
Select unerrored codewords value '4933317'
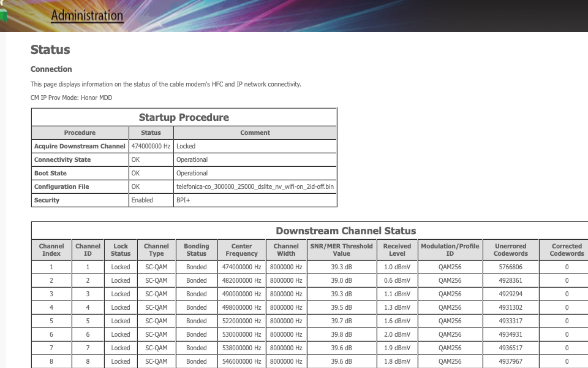[x=511, y=321]
